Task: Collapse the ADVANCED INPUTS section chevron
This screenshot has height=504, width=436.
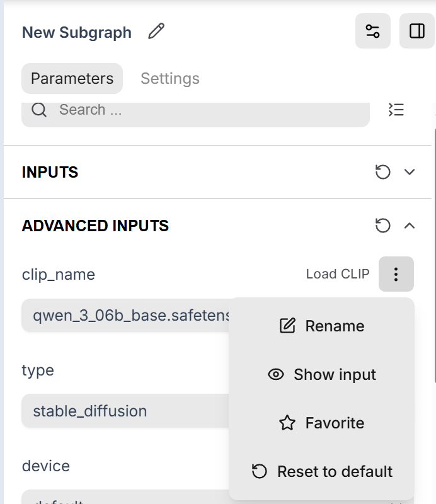Action: [410, 226]
